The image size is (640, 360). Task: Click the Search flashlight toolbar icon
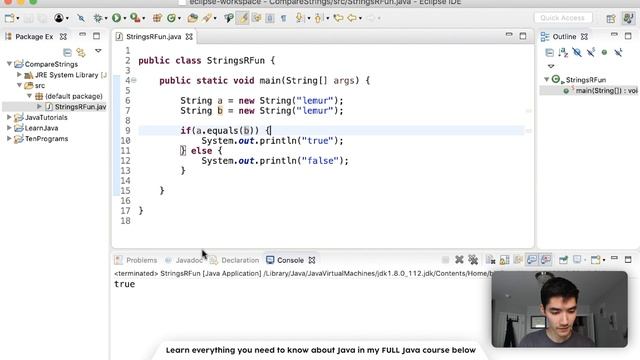[x=207, y=18]
